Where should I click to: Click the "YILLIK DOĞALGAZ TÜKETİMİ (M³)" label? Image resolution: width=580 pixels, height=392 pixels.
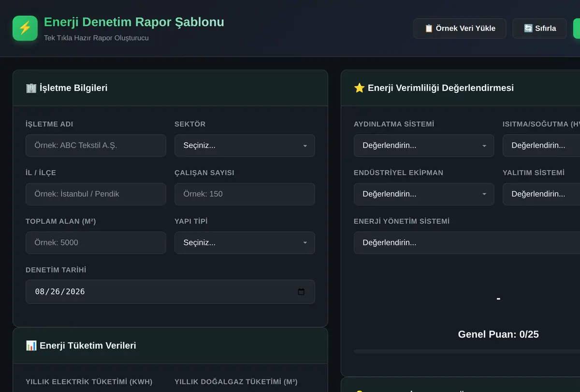point(236,382)
